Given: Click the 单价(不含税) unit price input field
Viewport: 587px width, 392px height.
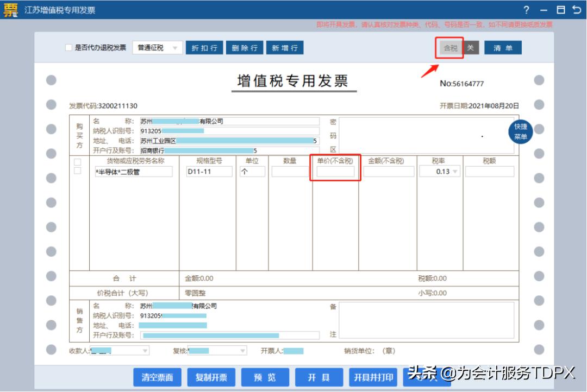Looking at the screenshot, I should (x=335, y=171).
